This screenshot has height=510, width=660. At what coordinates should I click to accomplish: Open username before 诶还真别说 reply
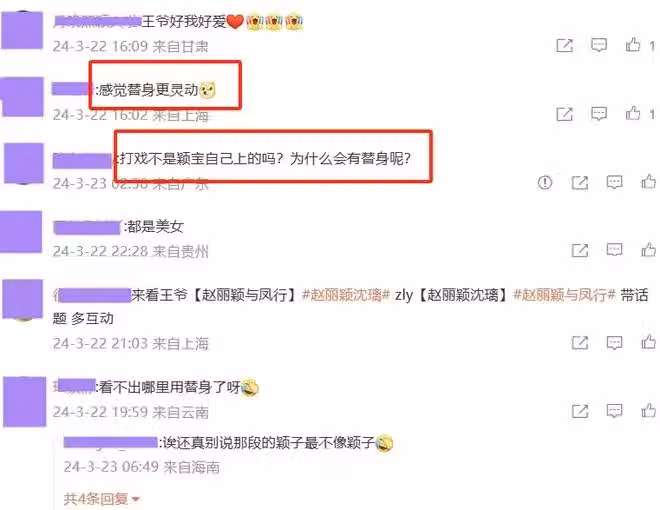(110, 442)
